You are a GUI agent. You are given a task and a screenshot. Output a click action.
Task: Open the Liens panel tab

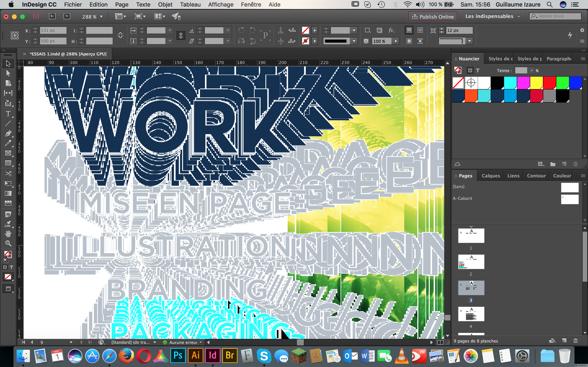(513, 175)
